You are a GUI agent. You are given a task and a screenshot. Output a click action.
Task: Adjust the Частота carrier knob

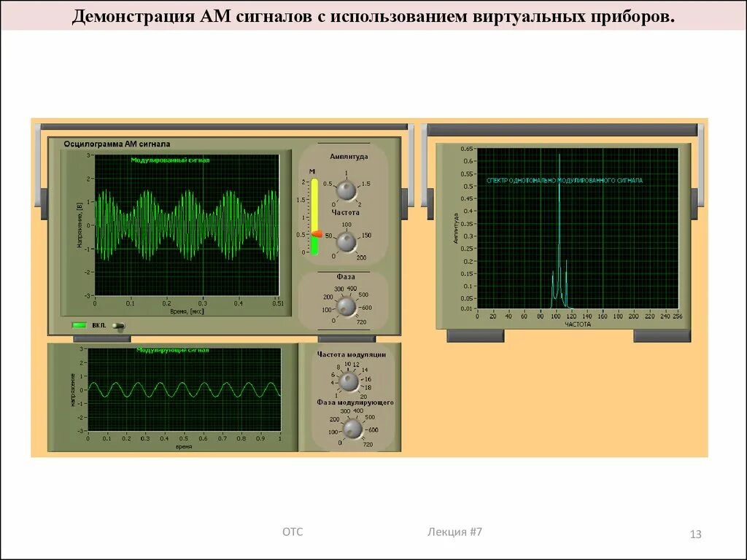coord(347,242)
